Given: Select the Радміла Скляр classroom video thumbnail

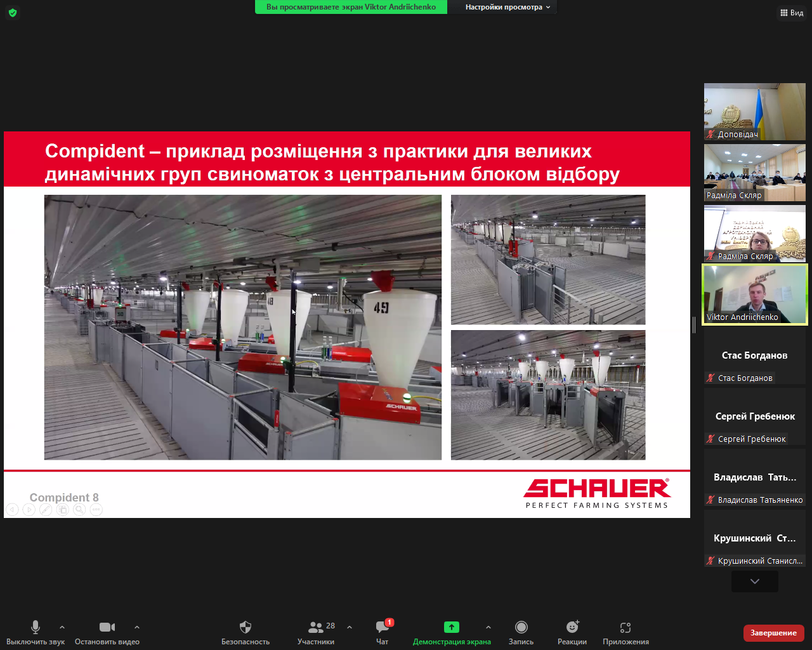Looking at the screenshot, I should (755, 173).
